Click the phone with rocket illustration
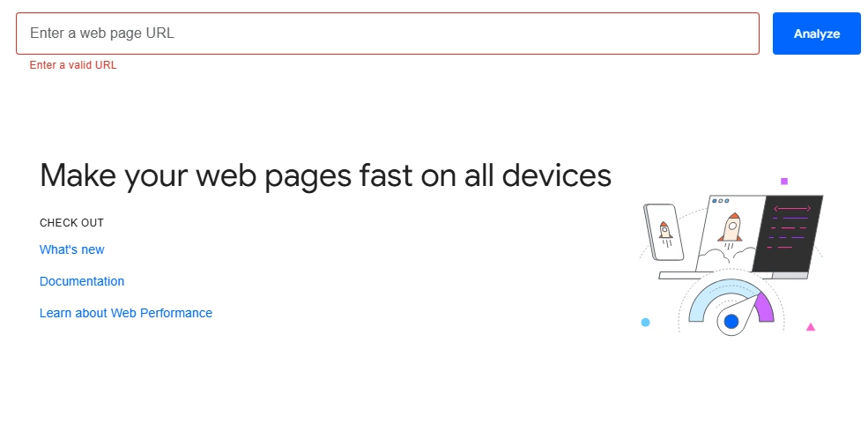 (x=665, y=233)
